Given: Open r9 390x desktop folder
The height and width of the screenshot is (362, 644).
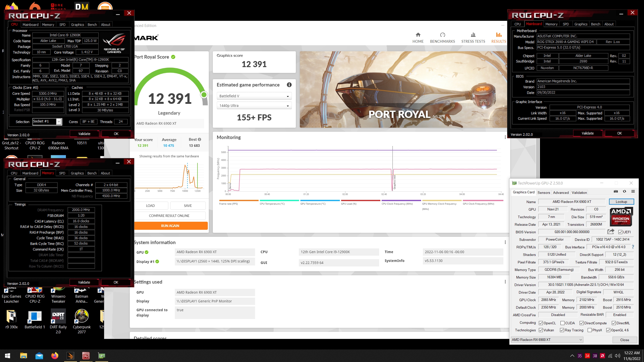Looking at the screenshot, I should point(11,319).
